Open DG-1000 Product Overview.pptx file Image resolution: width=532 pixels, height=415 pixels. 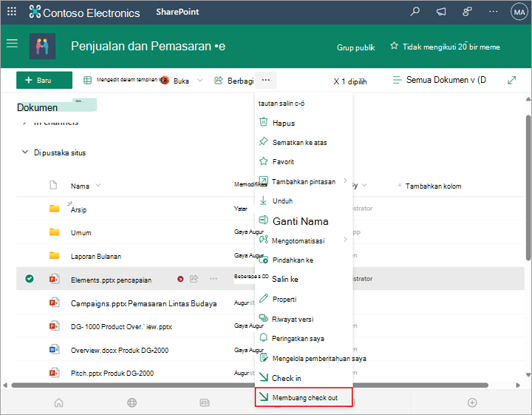coord(121,327)
